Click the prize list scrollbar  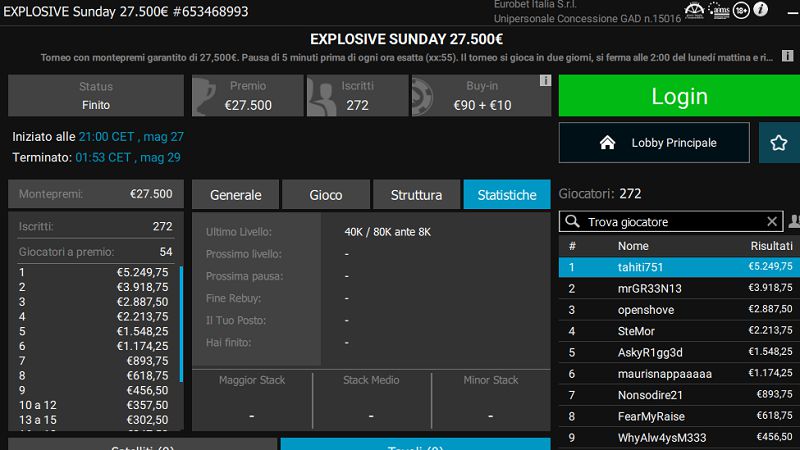coord(181,323)
